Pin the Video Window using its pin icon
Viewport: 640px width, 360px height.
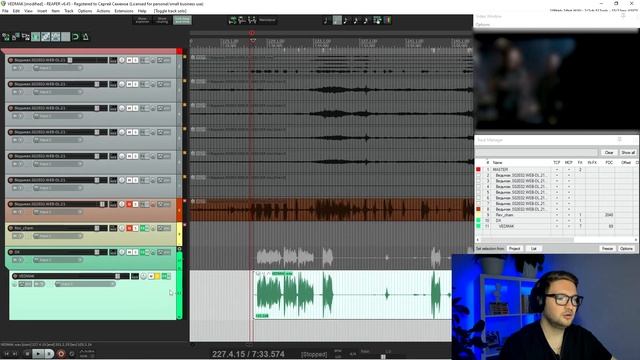[x=623, y=16]
